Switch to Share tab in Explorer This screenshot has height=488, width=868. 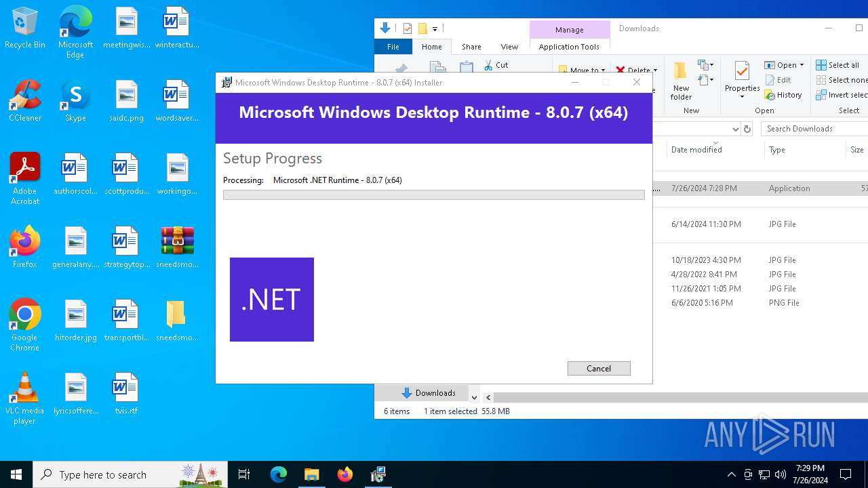point(471,47)
